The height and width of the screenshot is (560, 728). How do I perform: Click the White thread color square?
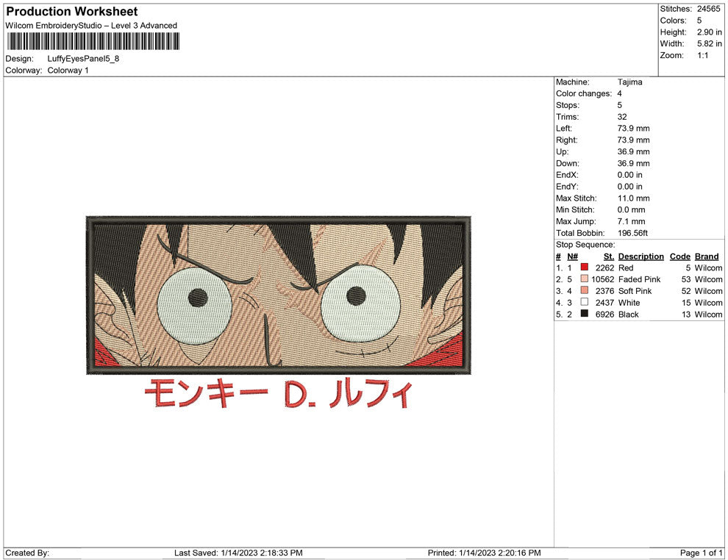coord(585,302)
